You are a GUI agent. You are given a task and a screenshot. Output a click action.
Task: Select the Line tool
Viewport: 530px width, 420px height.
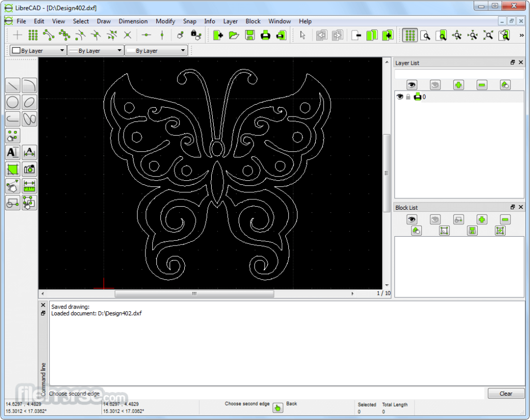pos(12,85)
